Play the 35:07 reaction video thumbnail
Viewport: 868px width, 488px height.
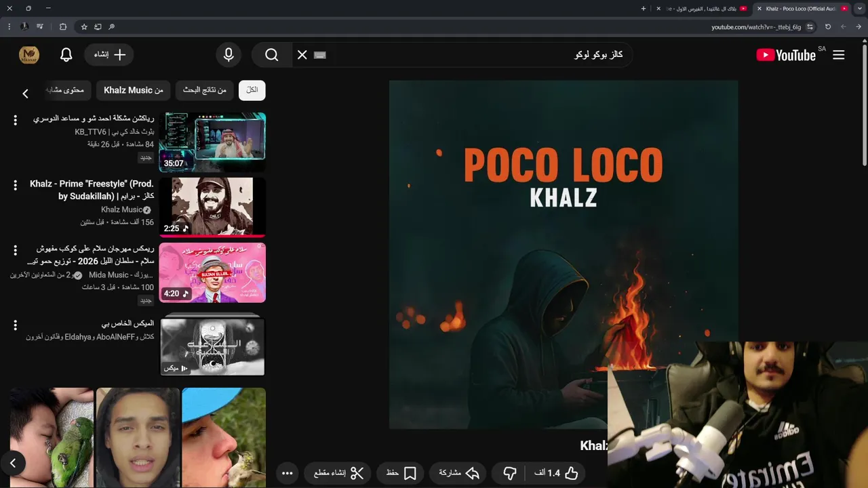[x=212, y=142]
